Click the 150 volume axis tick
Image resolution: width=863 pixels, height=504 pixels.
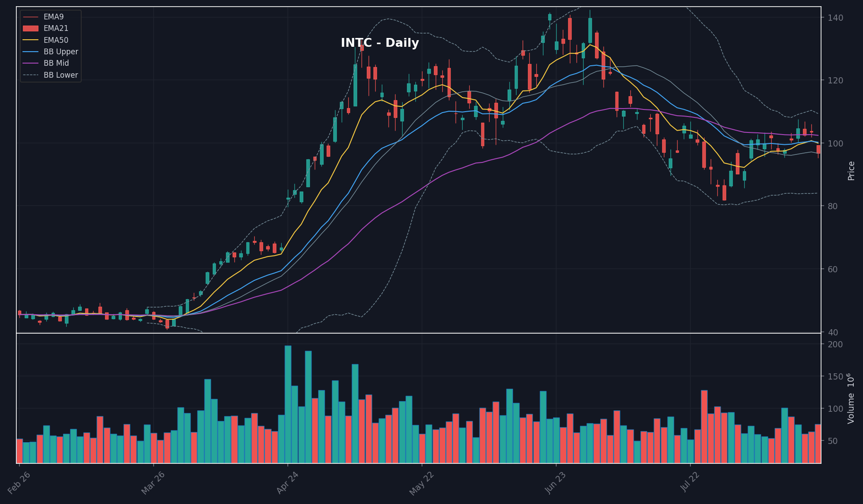835,376
